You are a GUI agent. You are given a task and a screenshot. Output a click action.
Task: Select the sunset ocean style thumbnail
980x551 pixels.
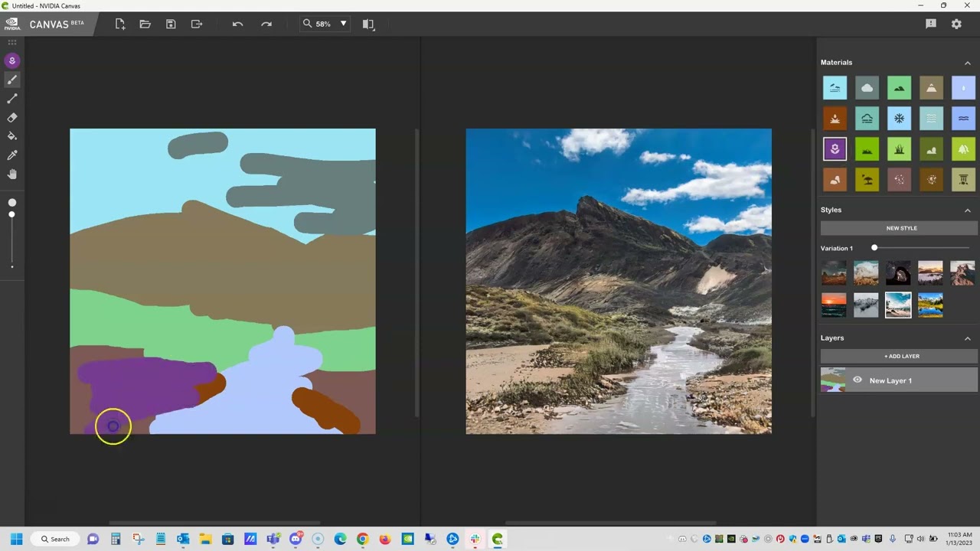pyautogui.click(x=834, y=305)
